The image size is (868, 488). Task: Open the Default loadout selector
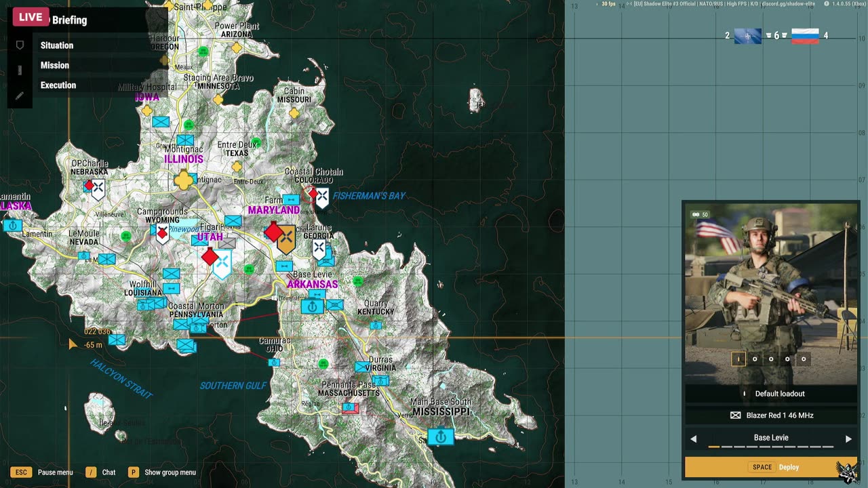[771, 394]
